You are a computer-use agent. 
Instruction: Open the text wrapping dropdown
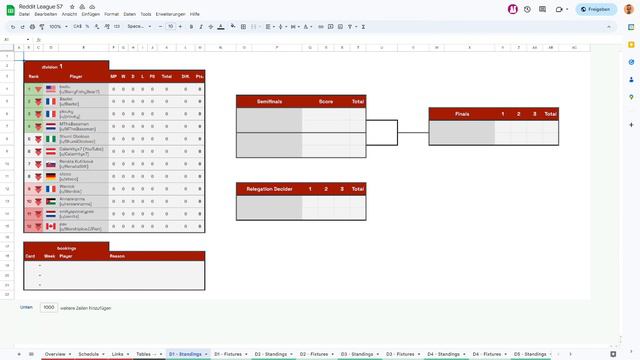294,27
